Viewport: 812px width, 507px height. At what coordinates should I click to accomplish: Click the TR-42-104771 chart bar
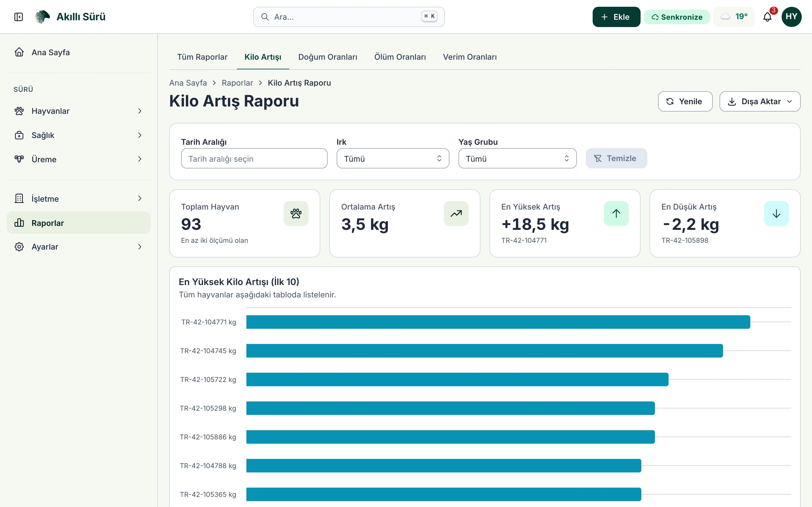coord(498,322)
